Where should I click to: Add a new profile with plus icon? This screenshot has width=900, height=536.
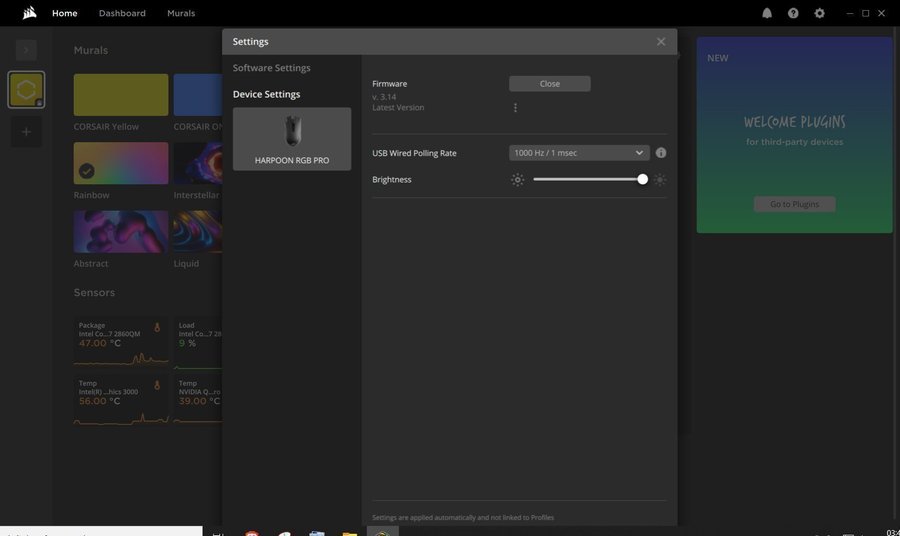(x=26, y=132)
